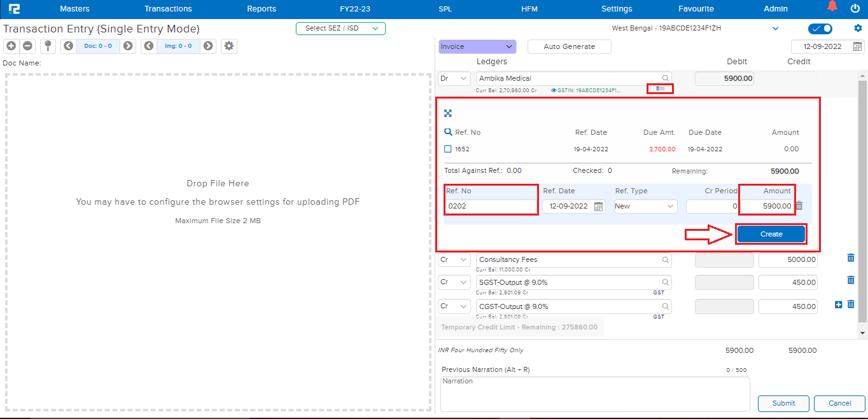Viewport: 868px width, 419px height.
Task: Click the Narration text field
Action: click(595, 394)
